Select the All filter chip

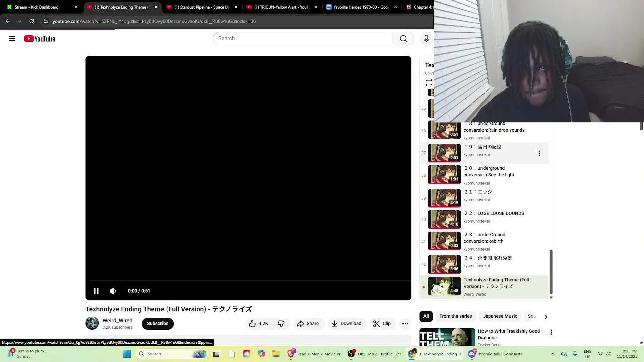pos(426,316)
